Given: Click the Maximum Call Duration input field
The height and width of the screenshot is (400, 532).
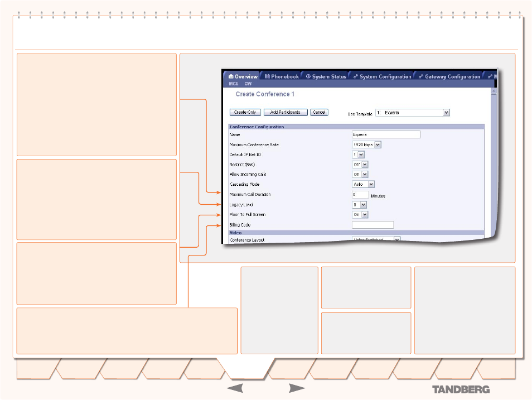Looking at the screenshot, I should pyautogui.click(x=360, y=195).
